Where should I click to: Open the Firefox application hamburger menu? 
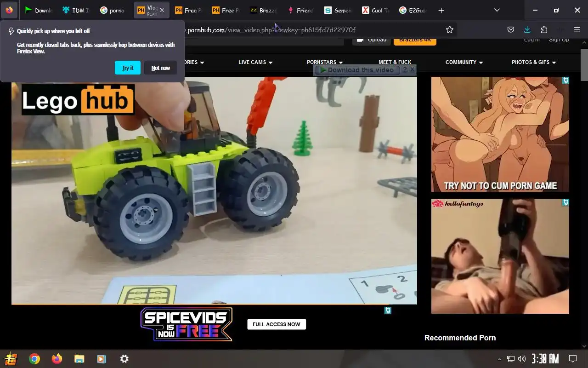(577, 29)
